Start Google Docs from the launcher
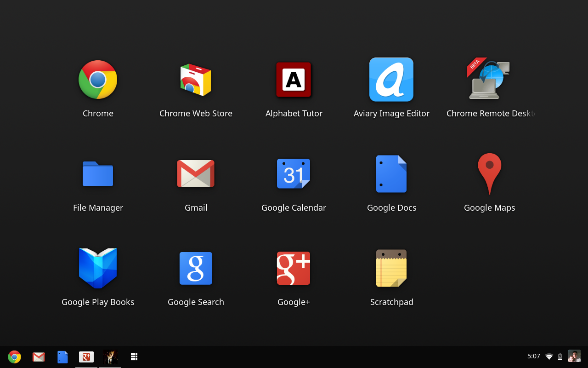Viewport: 588px width, 368px height. pos(391,173)
